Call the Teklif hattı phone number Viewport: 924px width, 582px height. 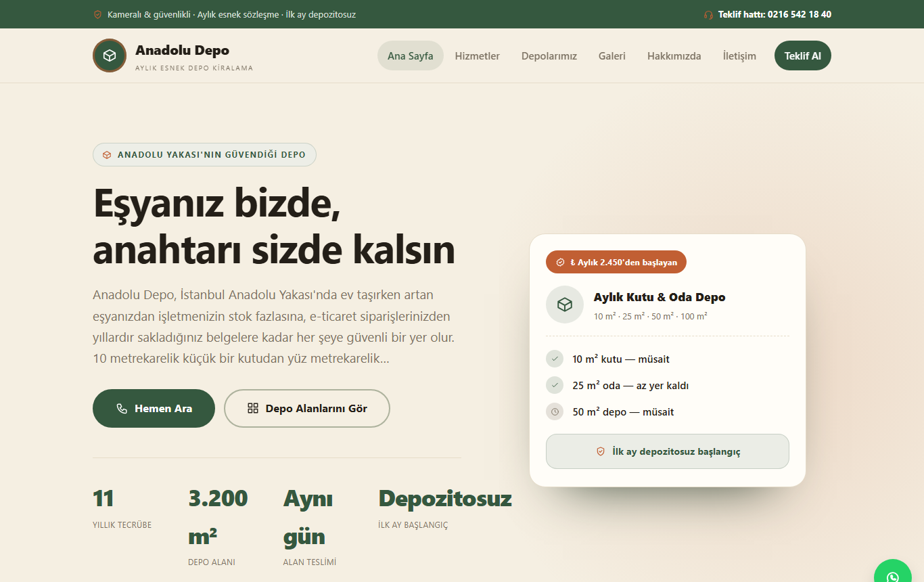[775, 14]
